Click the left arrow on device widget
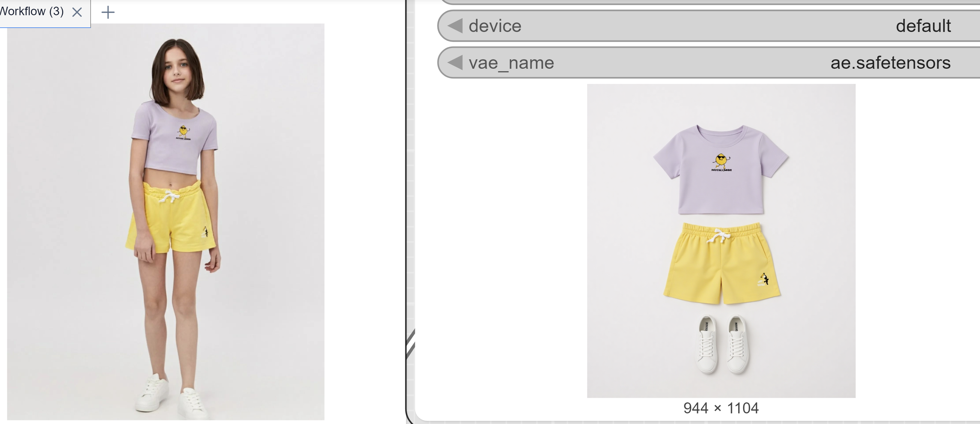The width and height of the screenshot is (980, 424). 455,26
